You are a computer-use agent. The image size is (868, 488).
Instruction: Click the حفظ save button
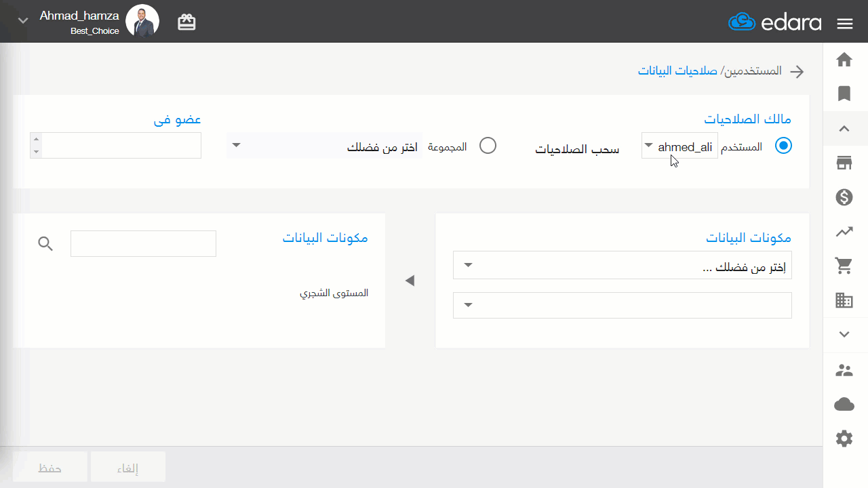click(50, 468)
